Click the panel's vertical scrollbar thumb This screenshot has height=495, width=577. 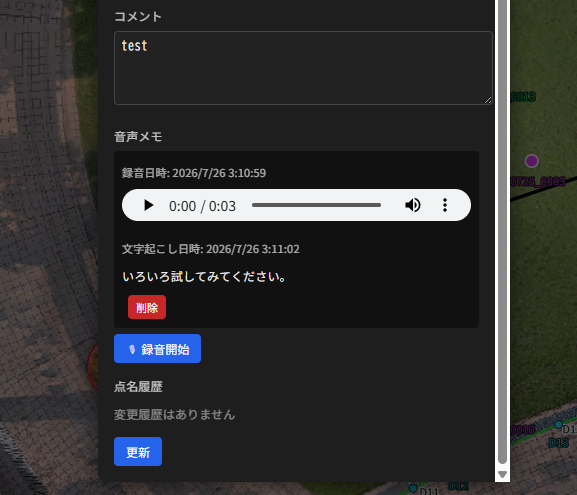pos(502,232)
